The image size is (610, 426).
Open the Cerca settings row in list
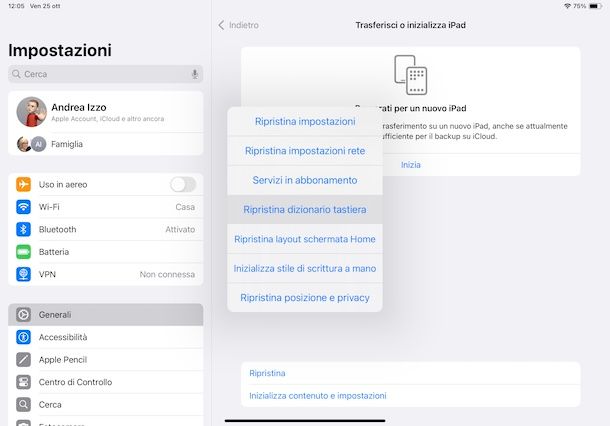coord(105,405)
